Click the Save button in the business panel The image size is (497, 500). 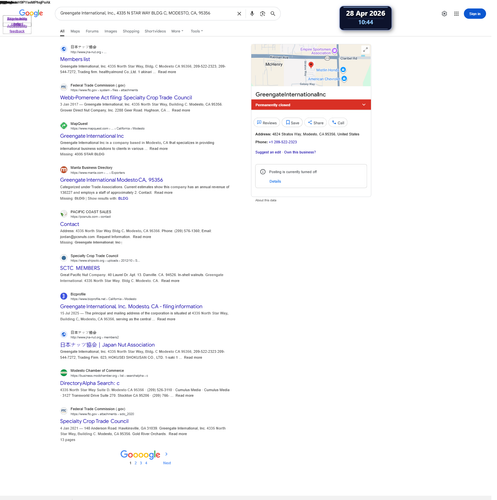292,123
